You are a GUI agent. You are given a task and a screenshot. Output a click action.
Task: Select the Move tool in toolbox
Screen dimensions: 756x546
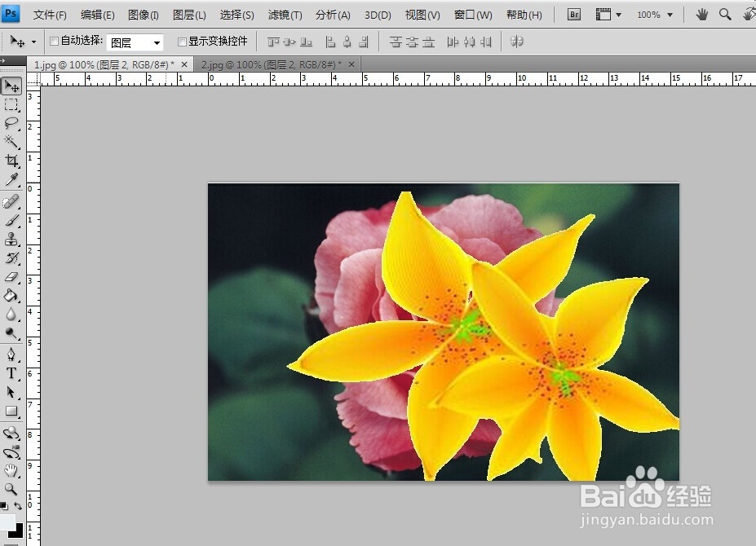tap(11, 86)
